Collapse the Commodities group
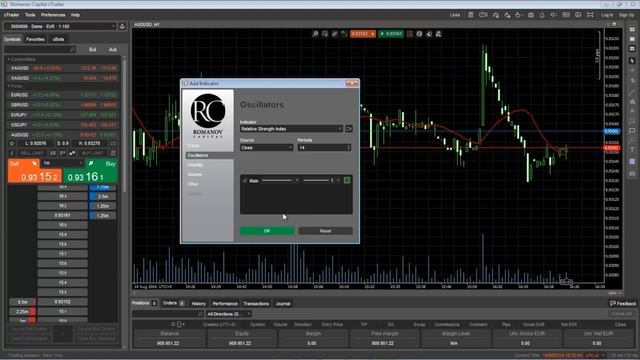The height and width of the screenshot is (360, 640). tap(9, 60)
